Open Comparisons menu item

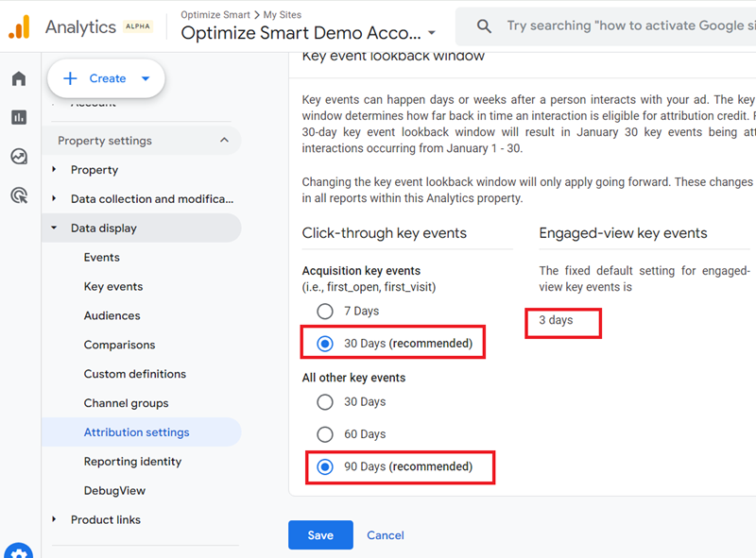click(x=120, y=345)
